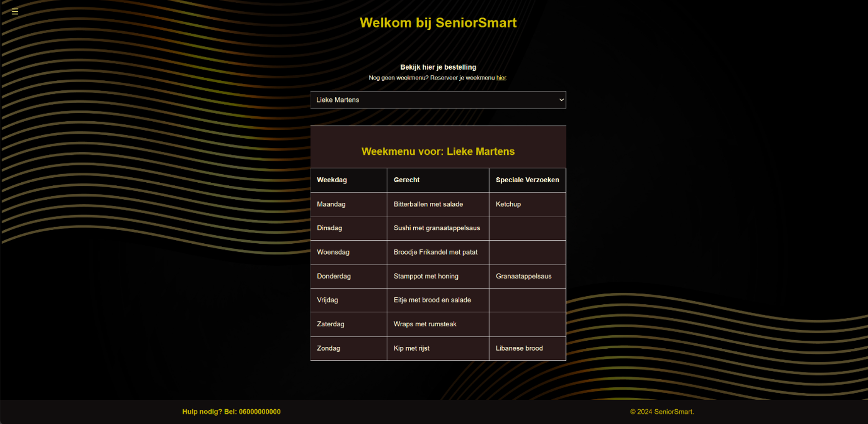Click the Bitterballen met salade dish
This screenshot has width=868, height=424.
428,204
